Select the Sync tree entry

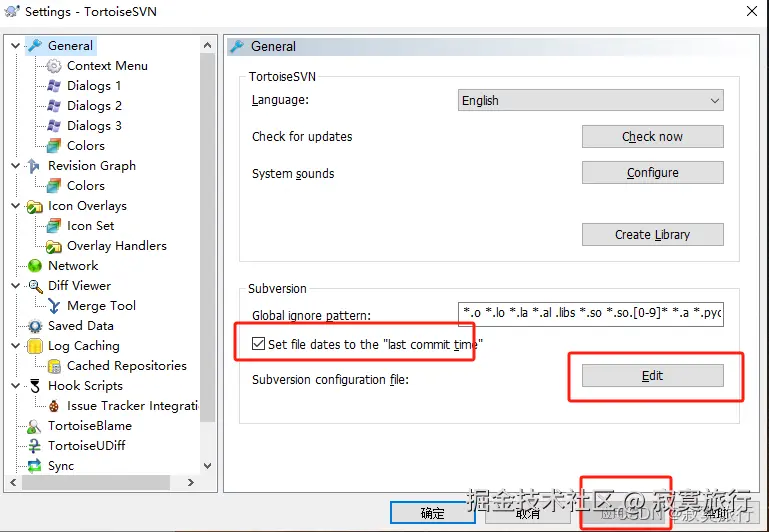tap(61, 466)
